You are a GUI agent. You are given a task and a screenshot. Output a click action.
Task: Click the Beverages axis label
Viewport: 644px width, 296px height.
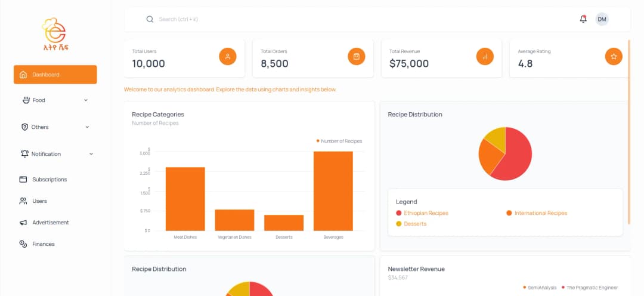[x=333, y=237]
